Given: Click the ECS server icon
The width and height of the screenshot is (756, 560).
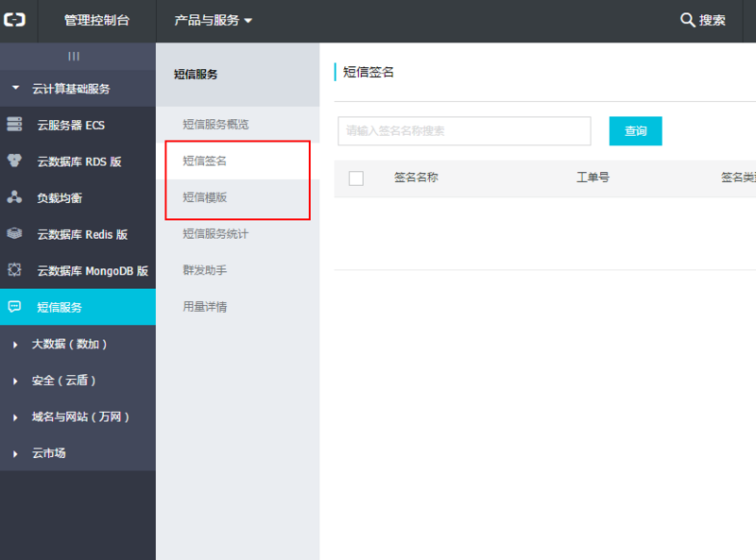Looking at the screenshot, I should (14, 125).
